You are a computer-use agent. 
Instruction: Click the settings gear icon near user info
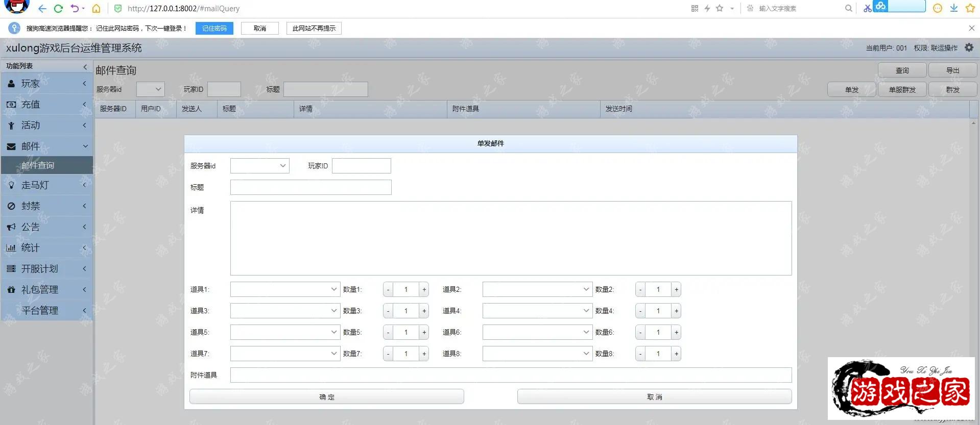coord(969,47)
